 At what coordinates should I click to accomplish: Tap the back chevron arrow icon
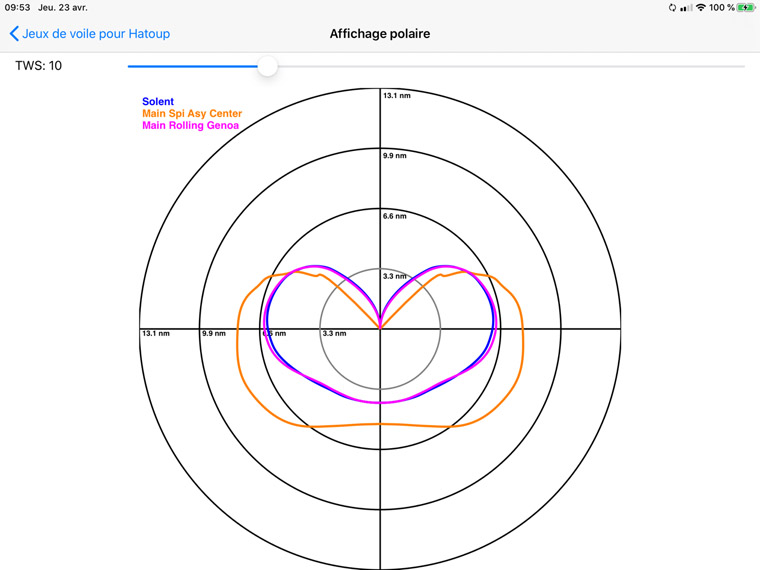click(x=14, y=34)
